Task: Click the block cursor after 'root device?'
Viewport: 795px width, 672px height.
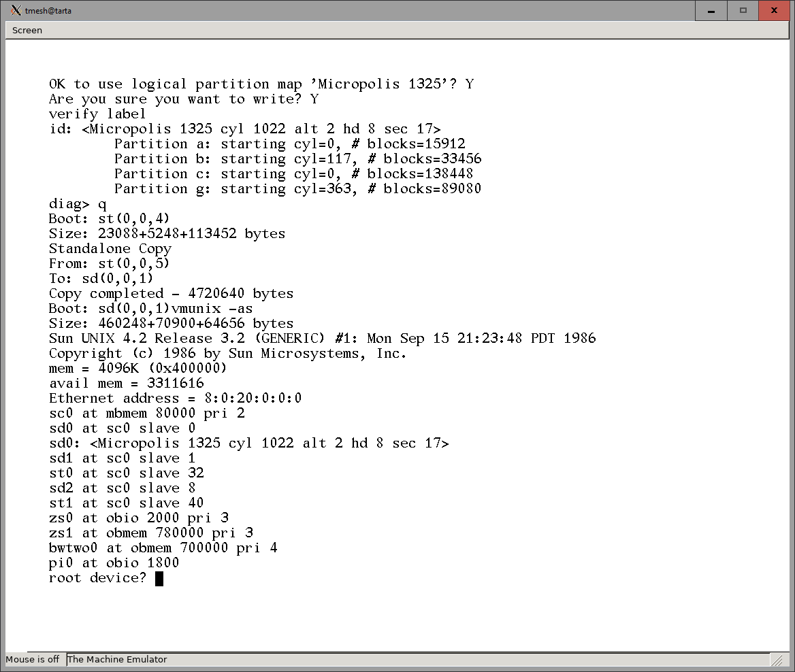Action: [x=159, y=578]
